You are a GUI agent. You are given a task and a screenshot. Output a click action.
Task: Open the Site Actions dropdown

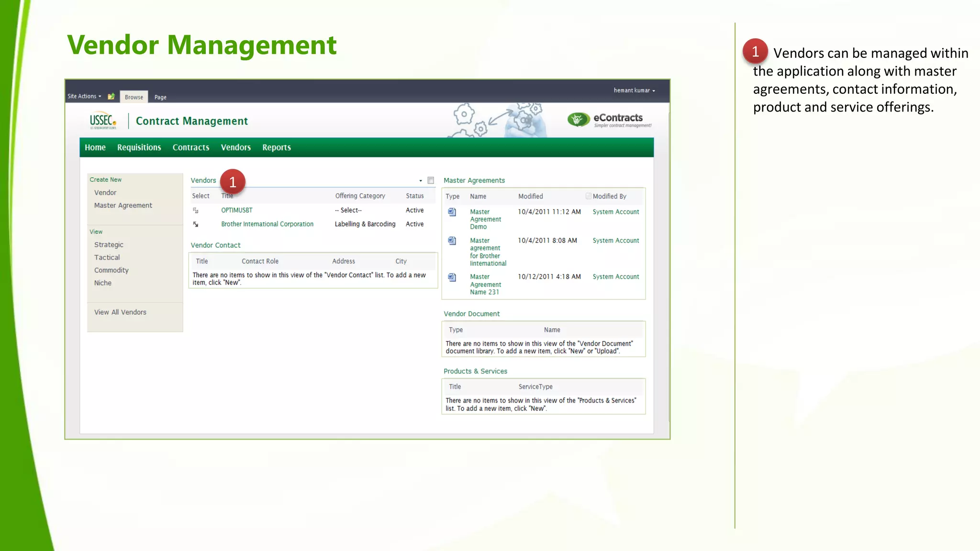84,96
